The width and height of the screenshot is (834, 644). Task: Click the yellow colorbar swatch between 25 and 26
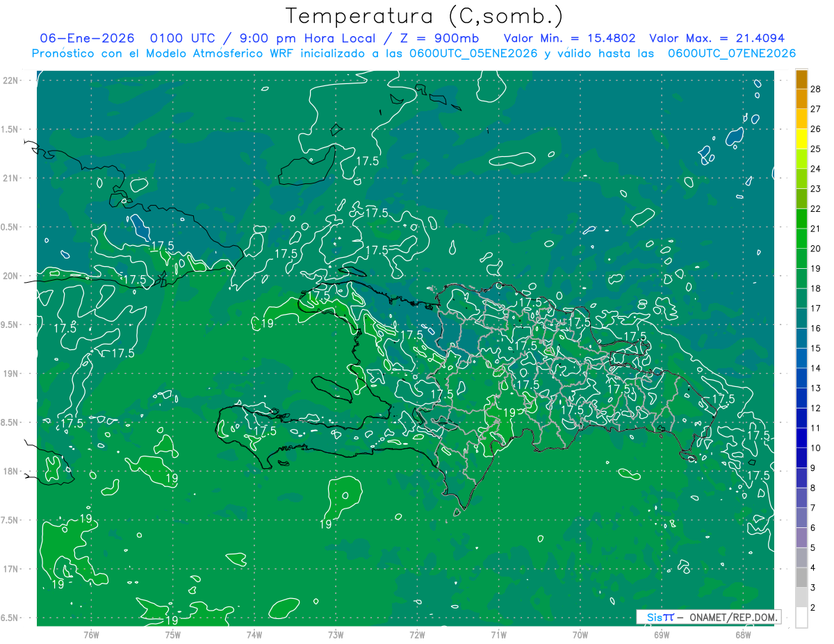click(x=801, y=140)
